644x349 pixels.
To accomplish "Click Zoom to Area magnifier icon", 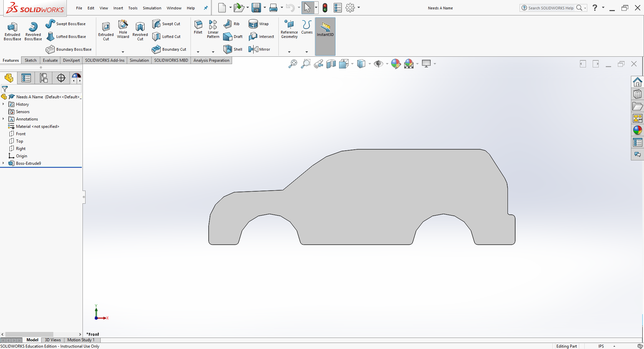I will pyautogui.click(x=306, y=64).
